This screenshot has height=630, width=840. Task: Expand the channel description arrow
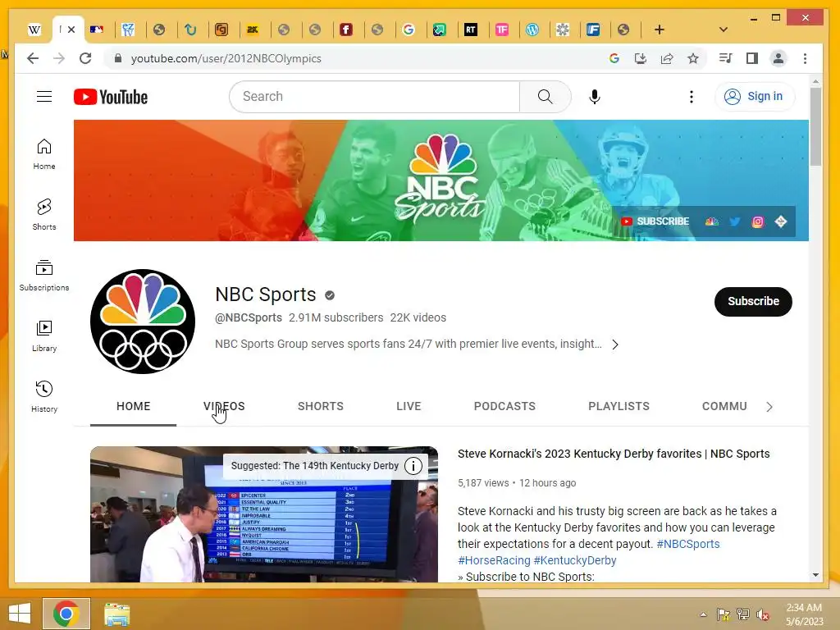click(615, 345)
